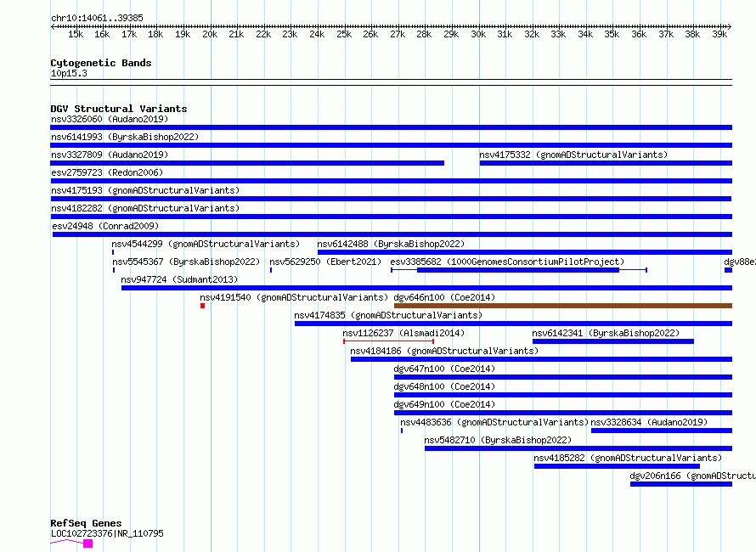
Task: Select the Cytogenetic Bands track title
Action: tap(101, 63)
